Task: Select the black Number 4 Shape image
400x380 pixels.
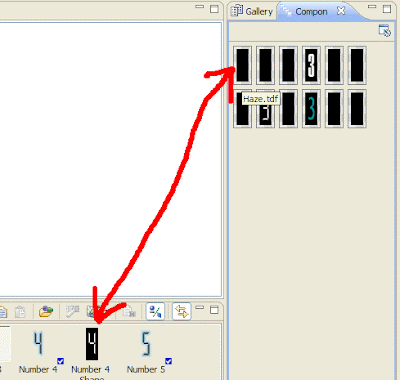Action: coord(92,344)
